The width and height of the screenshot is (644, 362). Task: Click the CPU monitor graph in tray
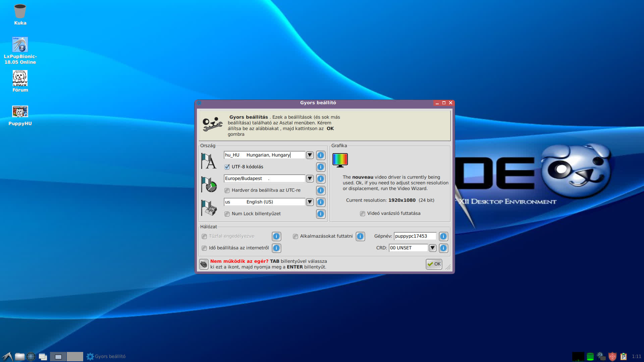click(x=578, y=357)
